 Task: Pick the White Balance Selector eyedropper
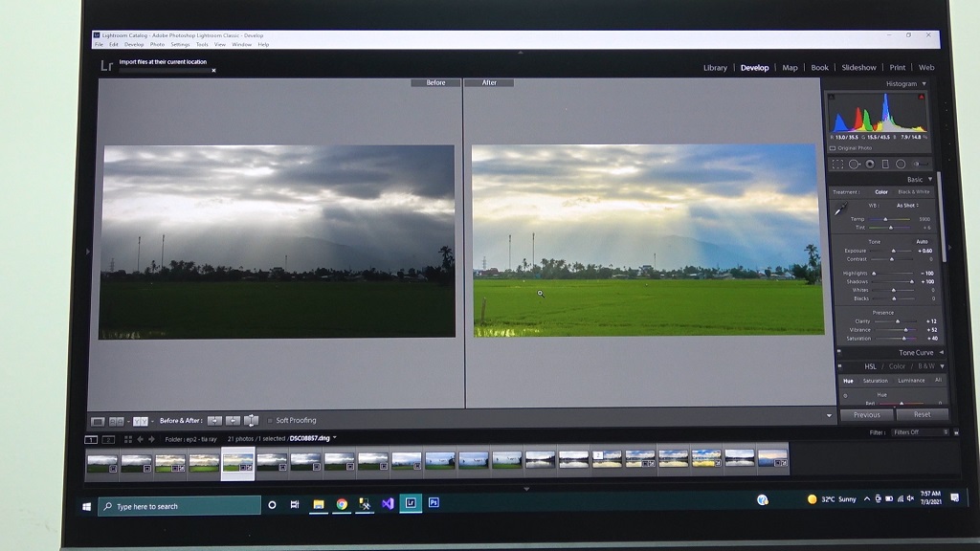click(x=840, y=209)
